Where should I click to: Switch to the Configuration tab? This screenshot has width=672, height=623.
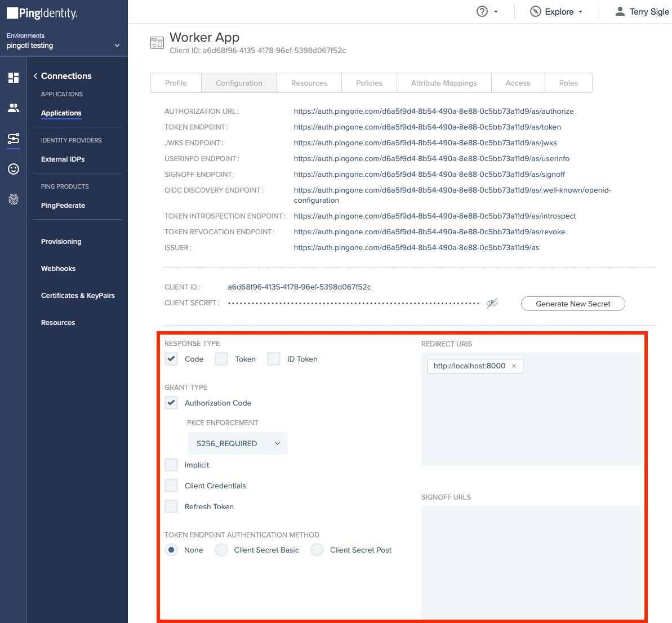239,83
